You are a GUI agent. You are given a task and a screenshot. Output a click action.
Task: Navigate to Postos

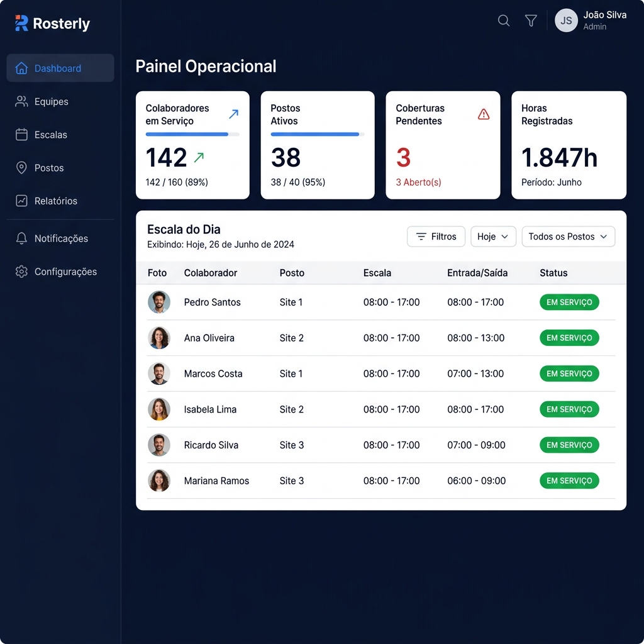(60, 167)
